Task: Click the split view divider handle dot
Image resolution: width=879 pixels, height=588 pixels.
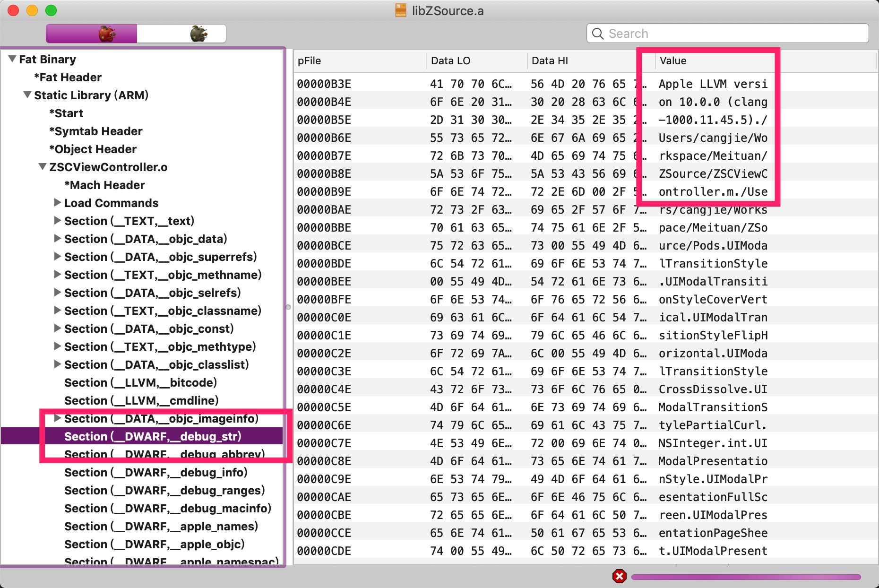Action: 288,307
